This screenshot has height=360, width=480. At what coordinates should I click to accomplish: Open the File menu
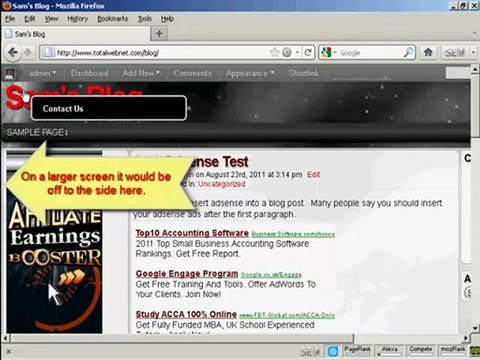(10, 19)
